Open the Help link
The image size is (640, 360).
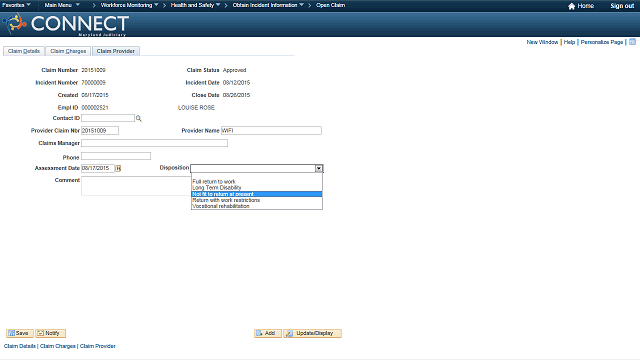click(x=569, y=42)
